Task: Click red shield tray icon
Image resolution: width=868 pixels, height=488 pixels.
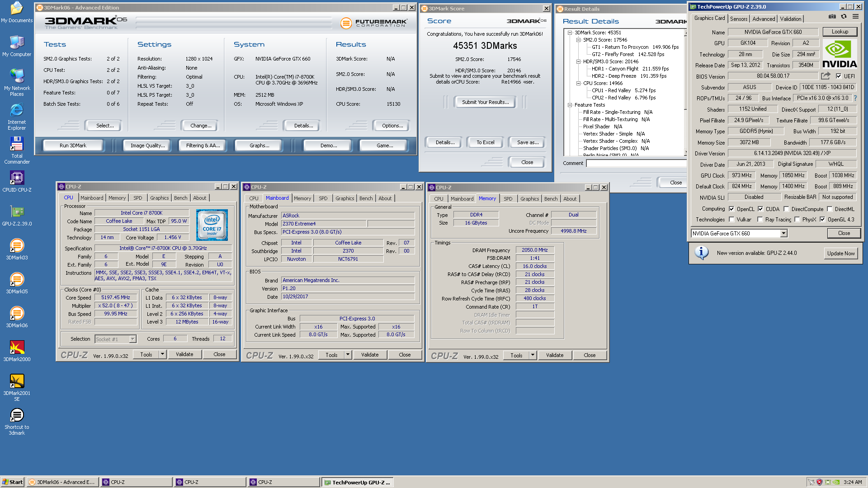Action: coord(819,482)
